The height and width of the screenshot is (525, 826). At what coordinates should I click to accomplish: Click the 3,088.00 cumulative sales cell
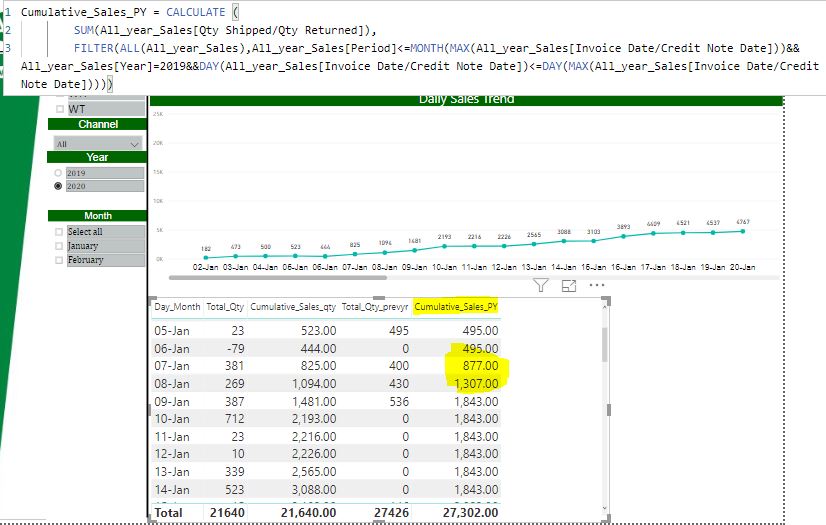coord(314,489)
